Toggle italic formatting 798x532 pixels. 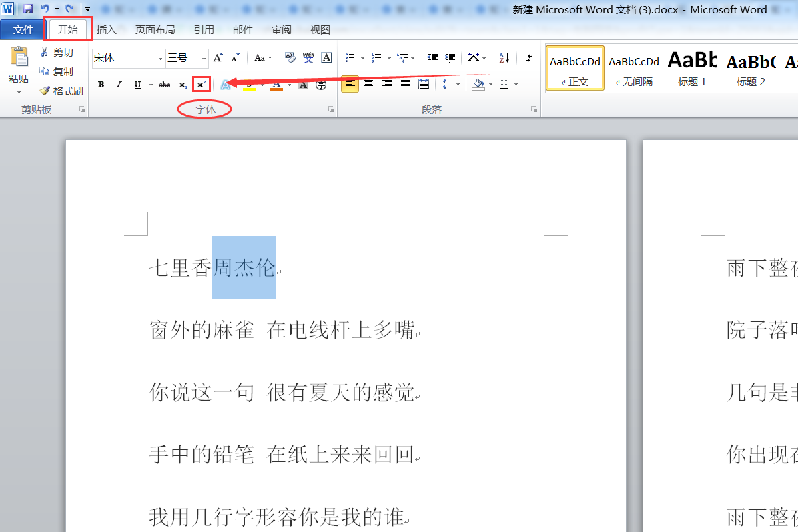click(x=119, y=85)
